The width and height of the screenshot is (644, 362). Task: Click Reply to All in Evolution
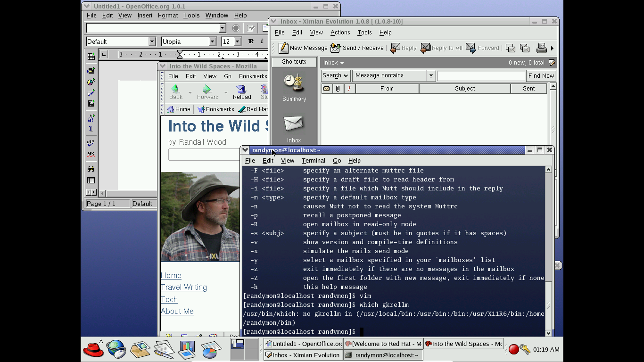441,48
